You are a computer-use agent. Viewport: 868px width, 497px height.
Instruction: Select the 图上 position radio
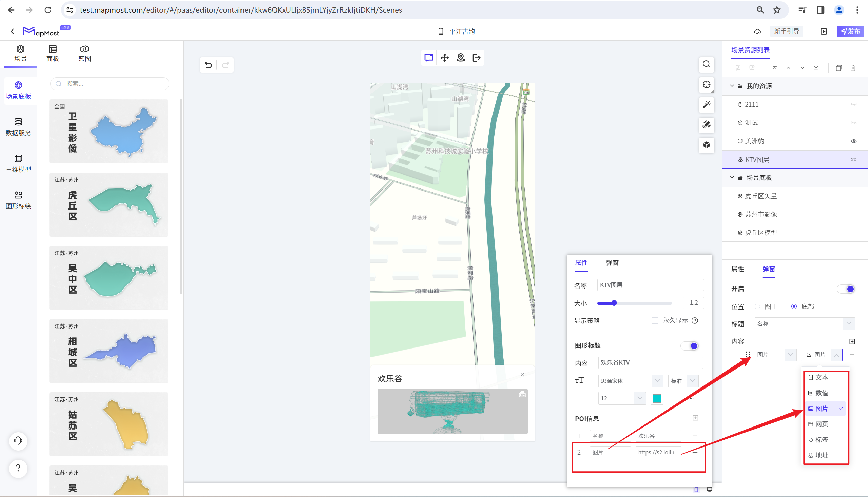(x=757, y=306)
